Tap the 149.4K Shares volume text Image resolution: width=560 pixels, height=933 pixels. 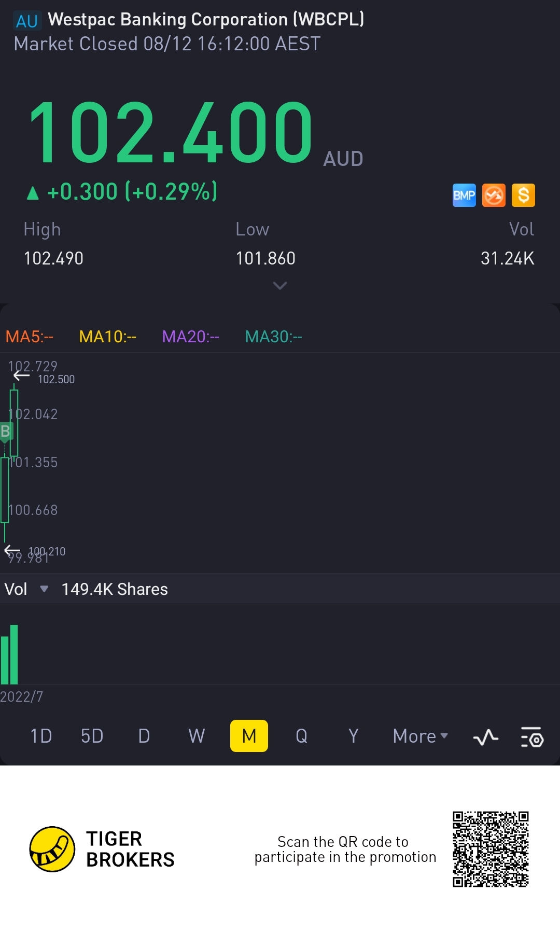point(115,589)
